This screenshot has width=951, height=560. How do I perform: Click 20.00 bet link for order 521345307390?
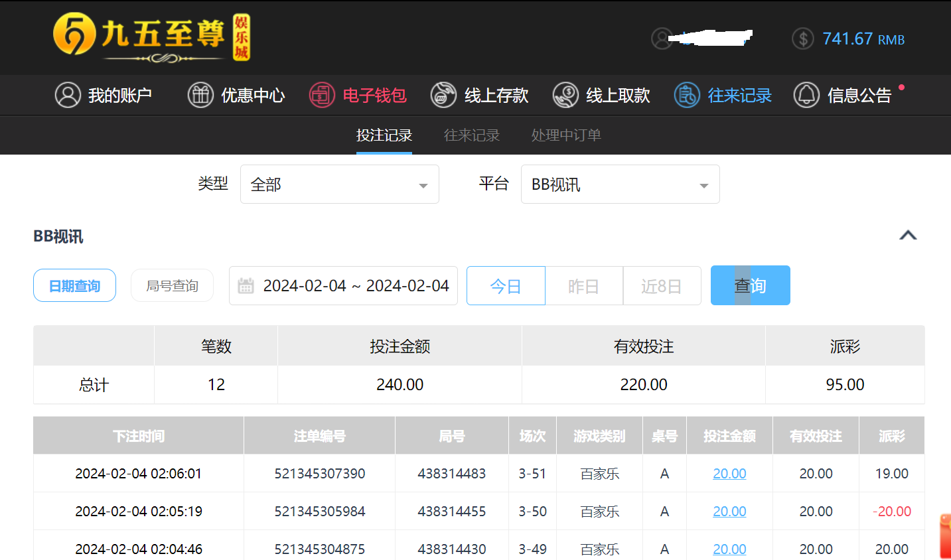[729, 474]
